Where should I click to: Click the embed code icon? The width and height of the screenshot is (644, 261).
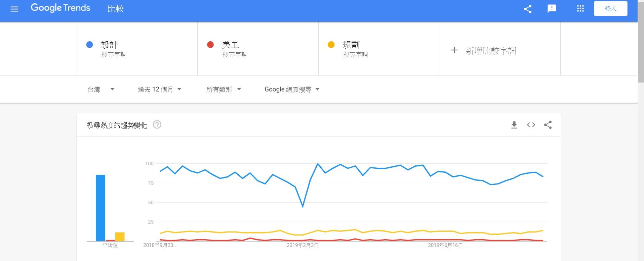(531, 125)
